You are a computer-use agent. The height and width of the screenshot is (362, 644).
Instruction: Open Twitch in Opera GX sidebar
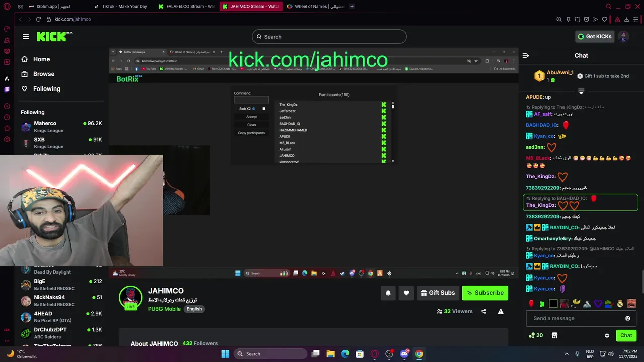point(7,89)
